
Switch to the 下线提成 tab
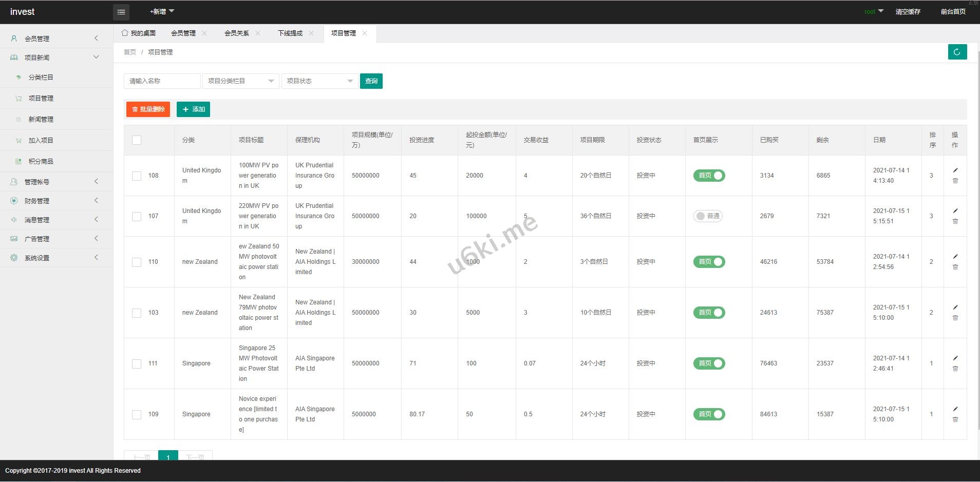coord(290,33)
